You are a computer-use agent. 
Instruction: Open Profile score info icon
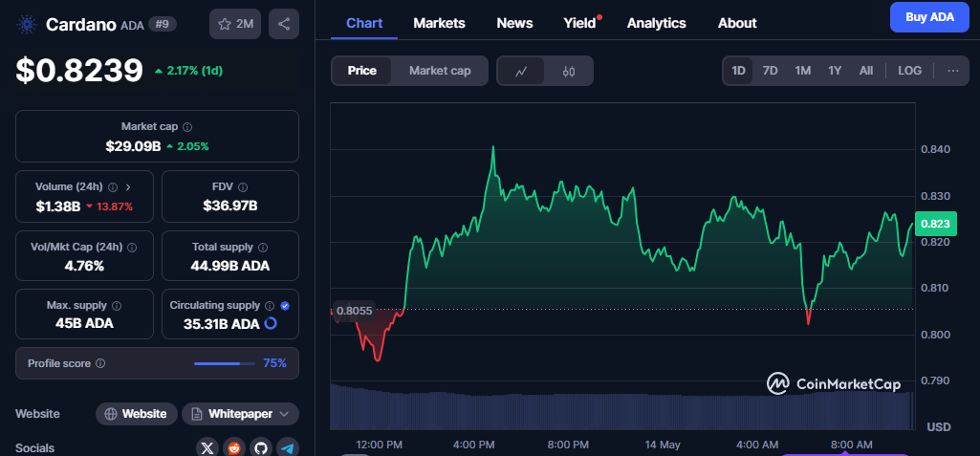click(x=100, y=363)
